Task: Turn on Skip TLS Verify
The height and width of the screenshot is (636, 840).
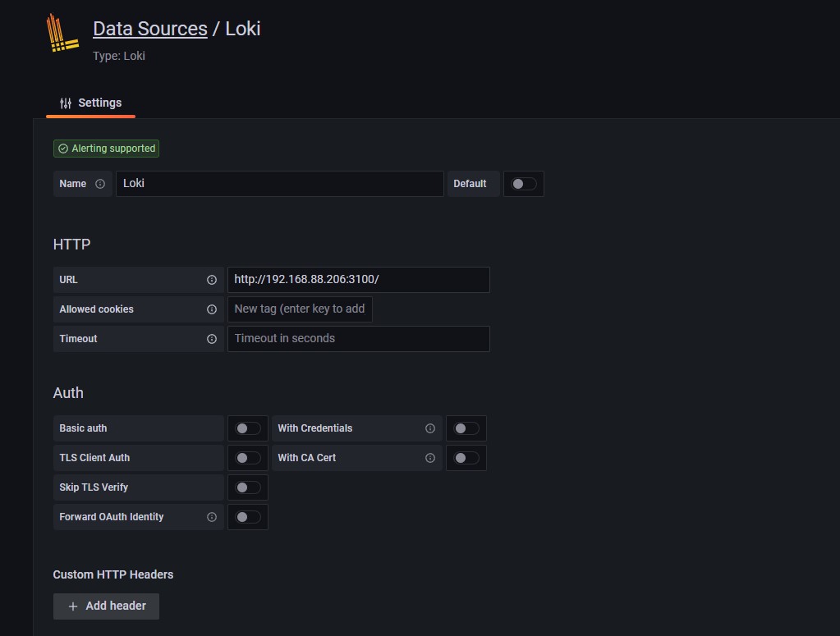Action: [248, 487]
